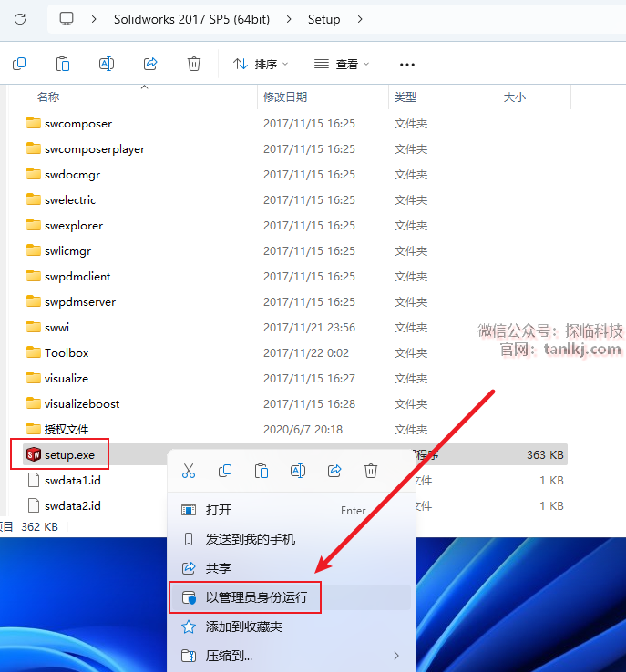
Task: Click the toolbar share icon
Action: click(150, 64)
